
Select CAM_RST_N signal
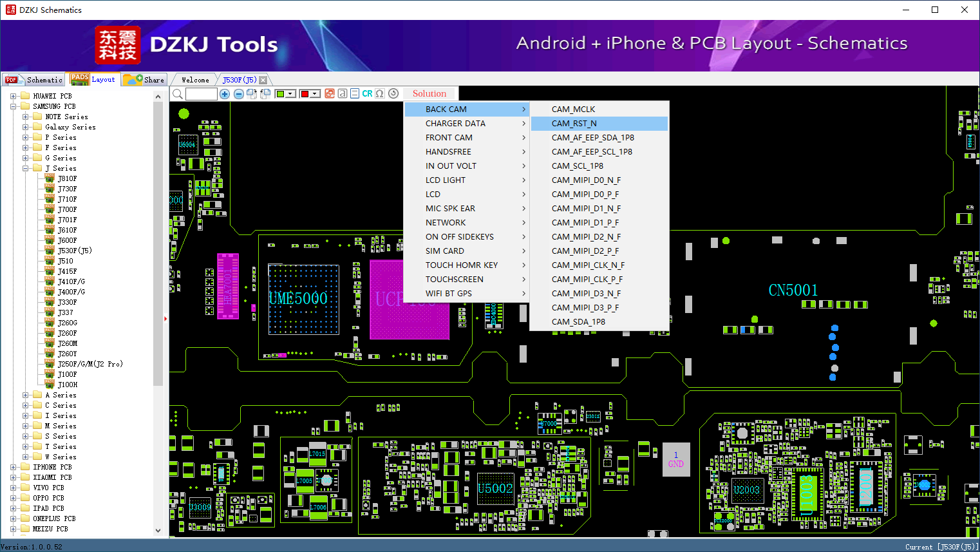coord(599,124)
